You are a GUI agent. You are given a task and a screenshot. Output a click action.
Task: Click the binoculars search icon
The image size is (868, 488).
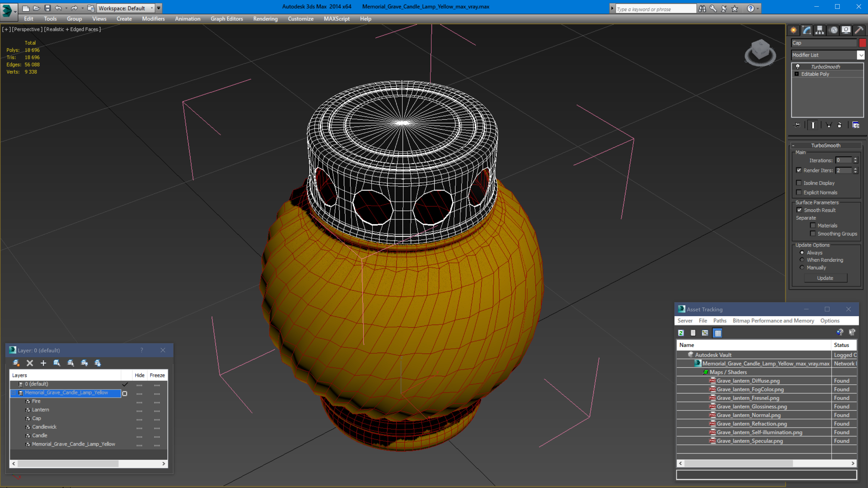pos(702,8)
